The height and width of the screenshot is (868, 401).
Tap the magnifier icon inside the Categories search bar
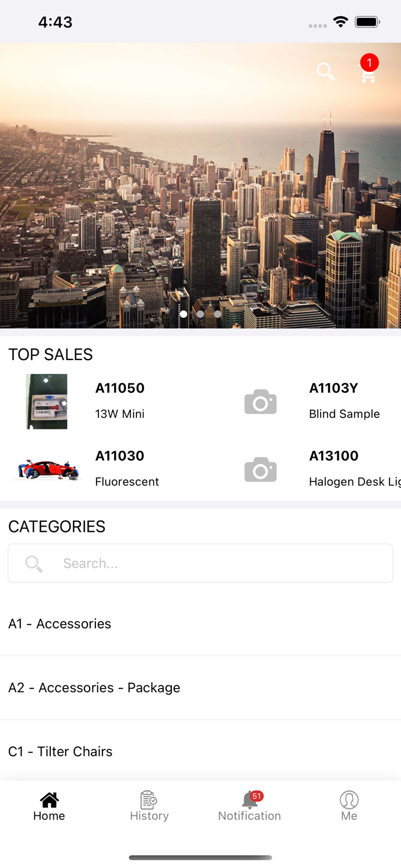click(x=34, y=563)
